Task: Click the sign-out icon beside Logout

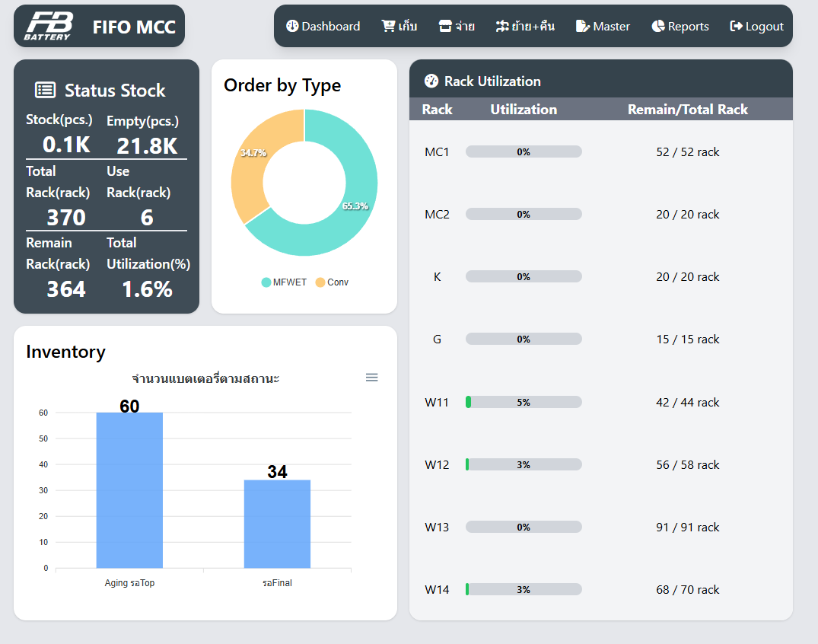Action: click(736, 26)
